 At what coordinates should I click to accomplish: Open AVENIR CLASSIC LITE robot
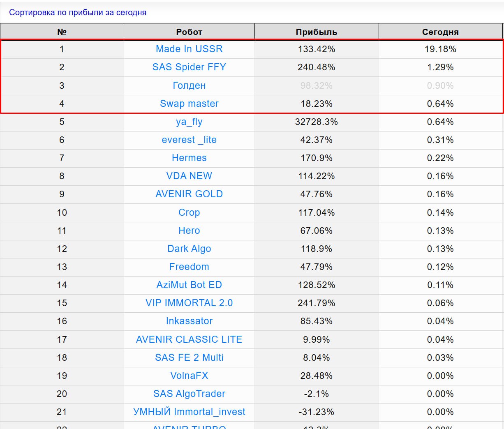pyautogui.click(x=189, y=339)
